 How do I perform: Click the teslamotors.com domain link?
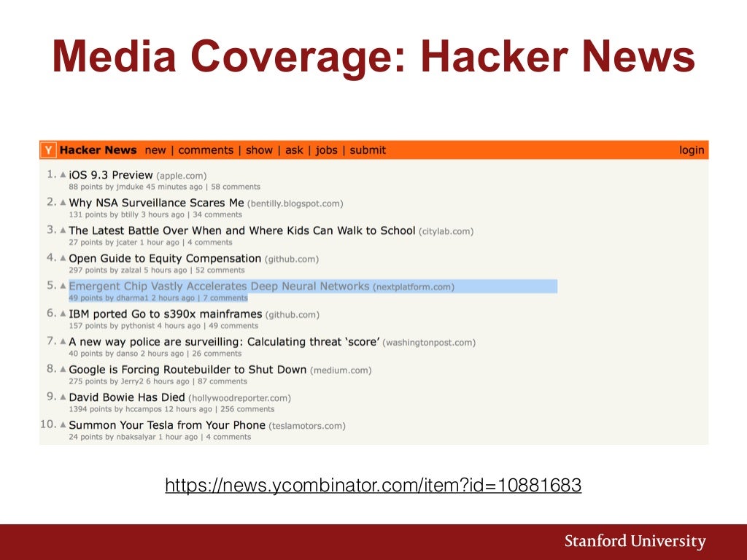(307, 426)
